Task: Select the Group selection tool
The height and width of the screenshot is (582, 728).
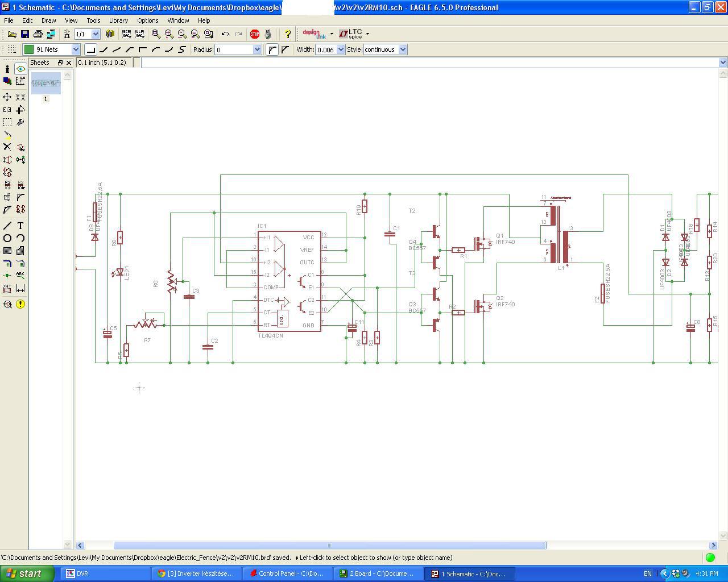Action: pyautogui.click(x=7, y=122)
